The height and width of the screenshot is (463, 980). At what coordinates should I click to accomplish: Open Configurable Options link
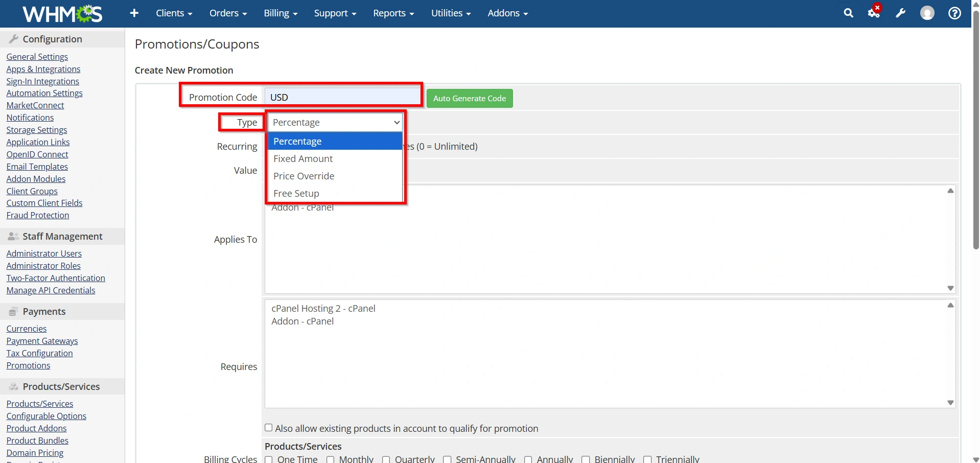coord(46,416)
